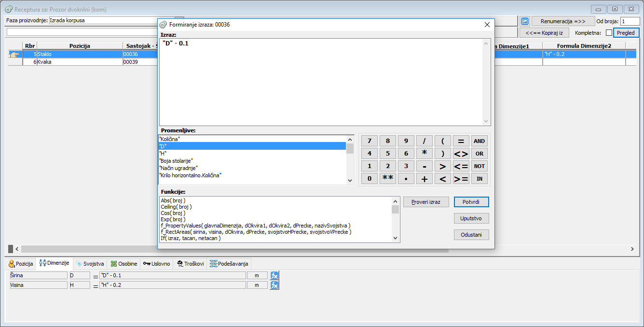Switch to the Troškovi tab
The image size is (644, 327).
[x=190, y=264]
